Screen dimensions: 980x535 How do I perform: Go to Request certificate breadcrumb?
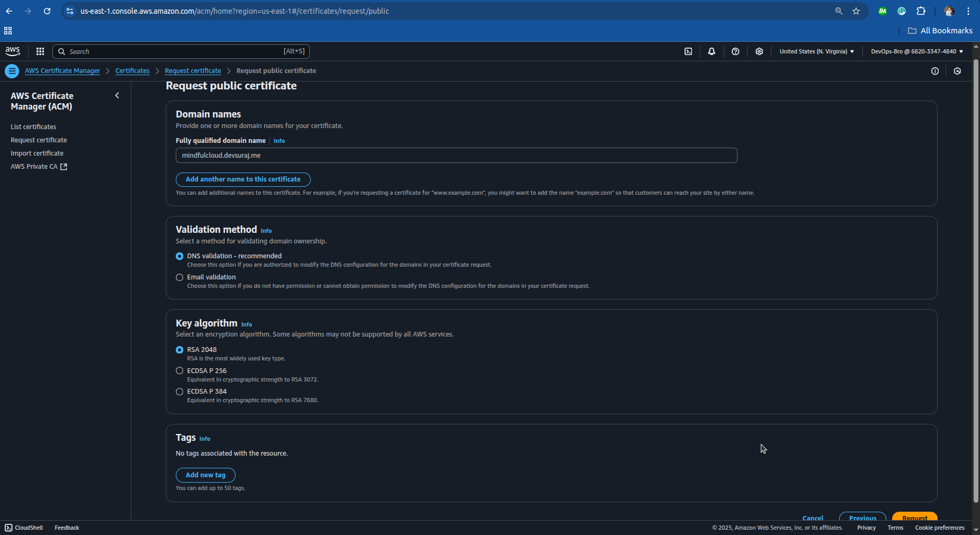[193, 71]
